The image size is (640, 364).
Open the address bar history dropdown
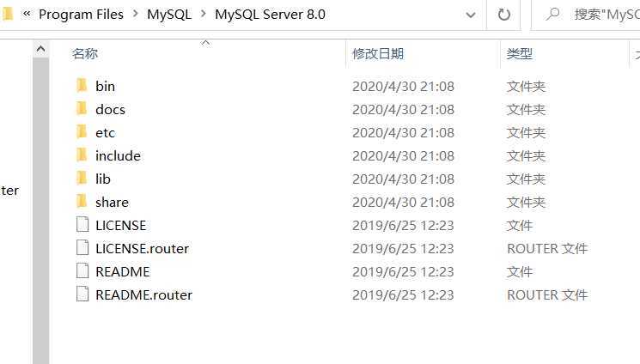(471, 15)
